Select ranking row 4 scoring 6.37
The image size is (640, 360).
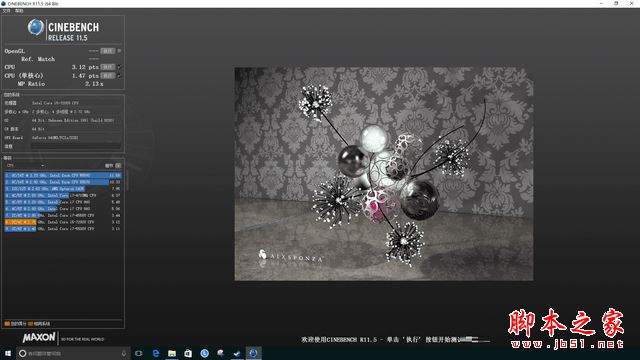[x=63, y=196]
